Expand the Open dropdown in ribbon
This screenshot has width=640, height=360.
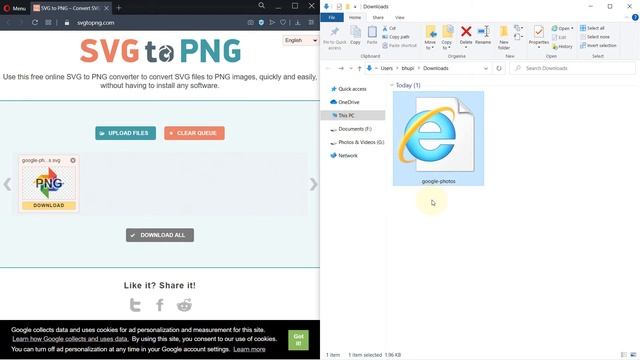[562, 28]
